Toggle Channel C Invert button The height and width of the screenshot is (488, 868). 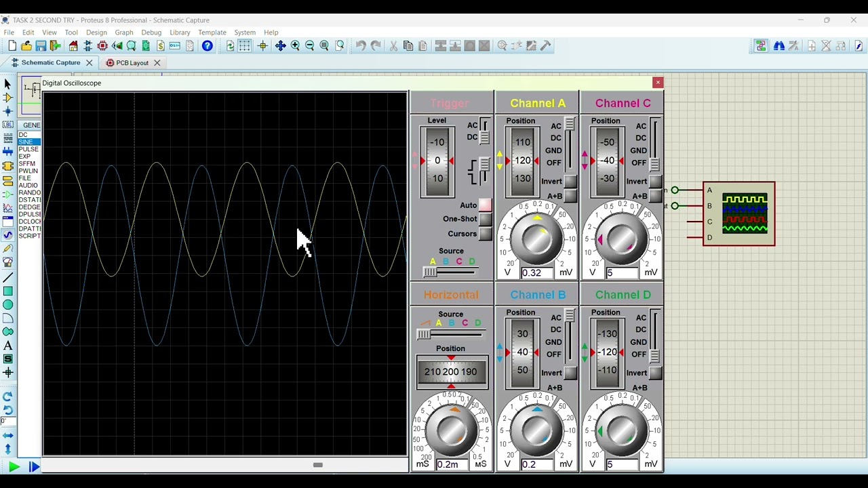655,182
